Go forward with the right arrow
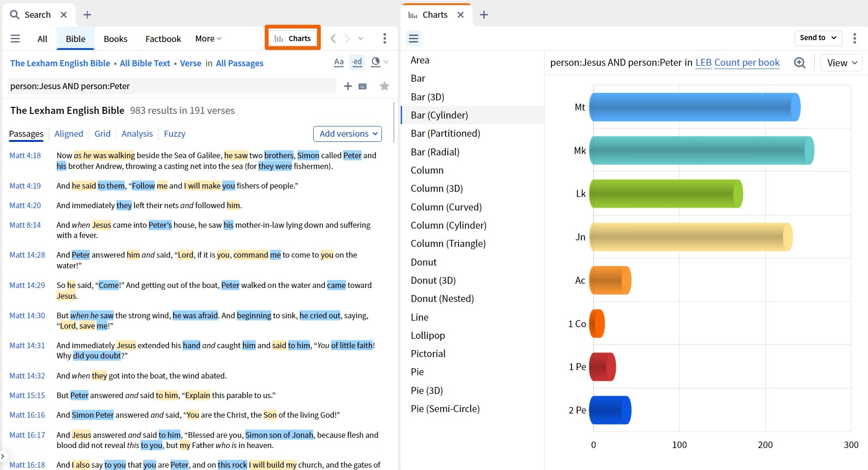This screenshot has height=470, width=868. [x=347, y=38]
